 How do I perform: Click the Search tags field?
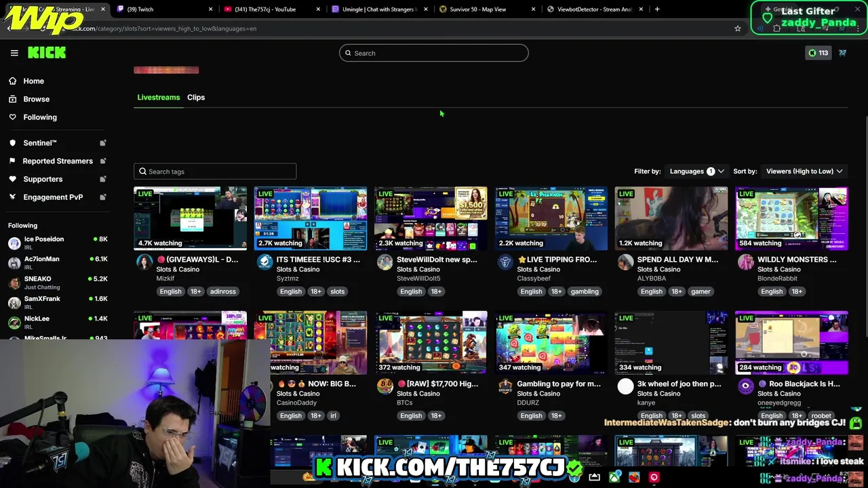click(215, 171)
